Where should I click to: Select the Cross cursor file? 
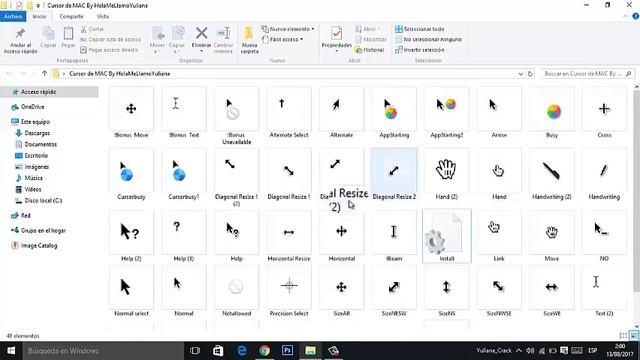[604, 113]
